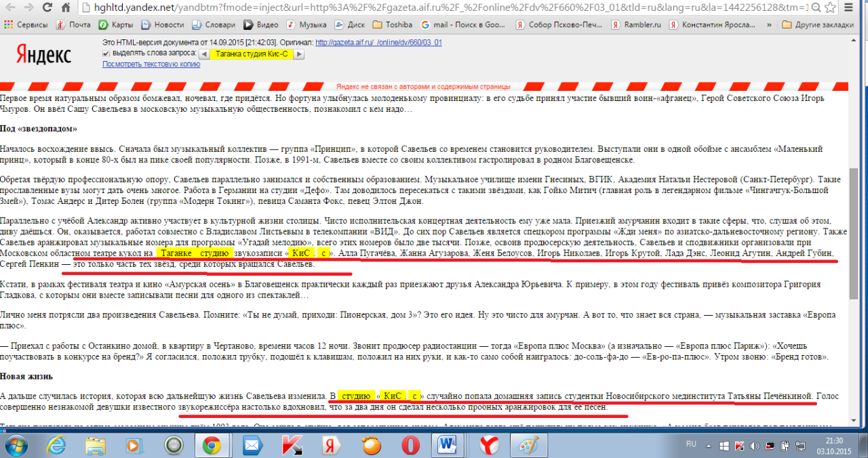Jump to next highlighted query match arrow
The height and width of the screenshot is (458, 868).
tap(299, 54)
